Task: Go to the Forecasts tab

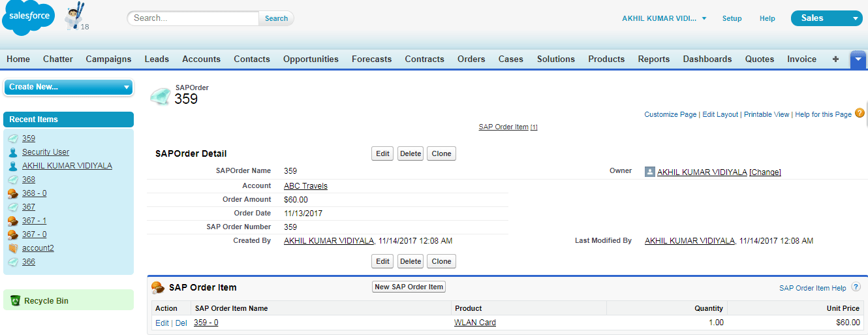Action: click(372, 59)
